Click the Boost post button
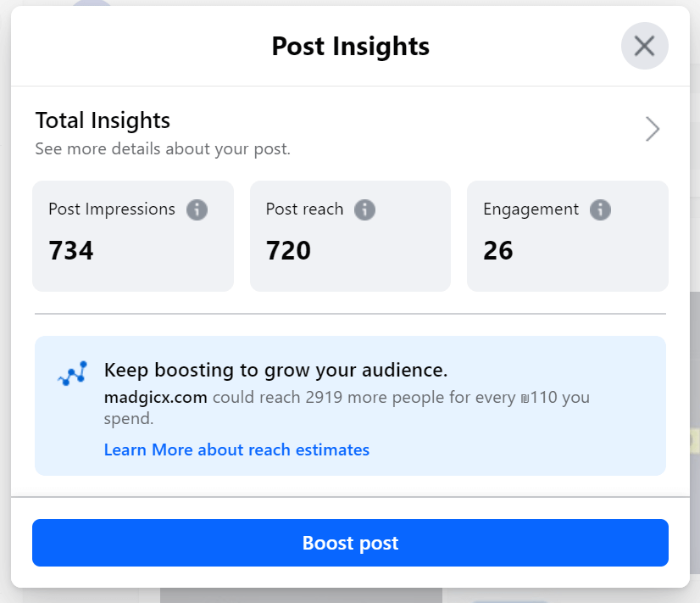Image resolution: width=700 pixels, height=603 pixels. (x=350, y=543)
